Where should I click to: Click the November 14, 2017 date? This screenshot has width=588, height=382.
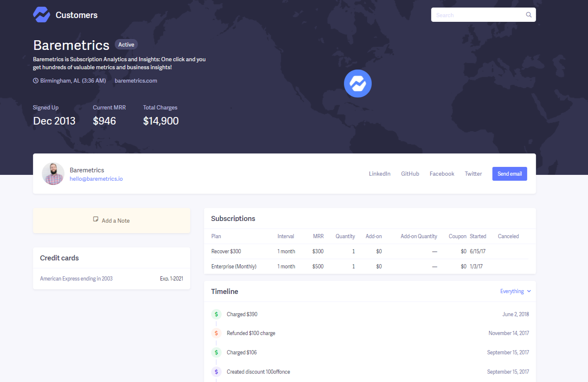click(508, 333)
